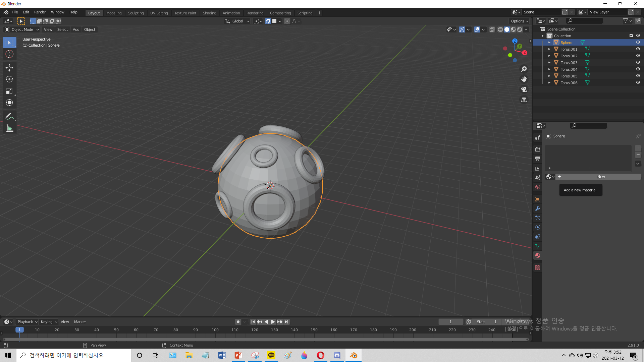Select the Move tool in toolbar
This screenshot has width=644, height=362.
coord(9,68)
